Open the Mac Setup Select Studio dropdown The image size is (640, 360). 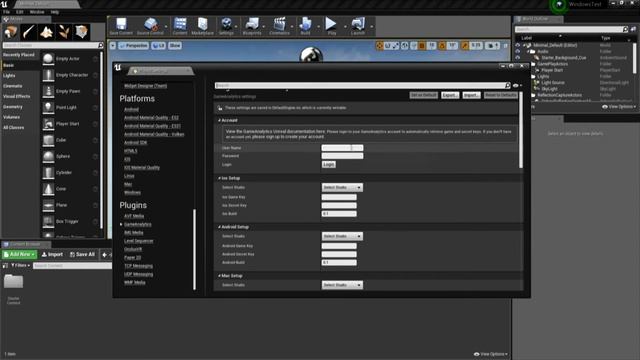[342, 285]
